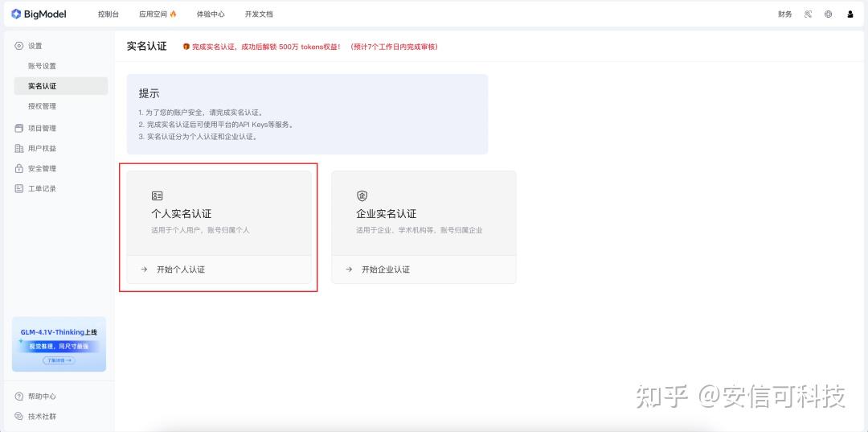Click the 项目管理 sidebar icon
Viewport: 868px width, 432px height.
[19, 128]
